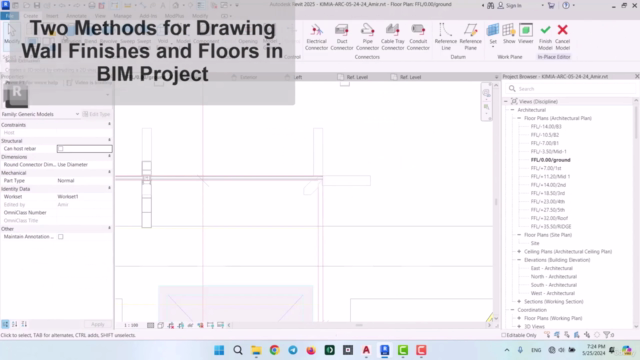
Task: Expand Sections (Working Section) node
Action: 519,302
